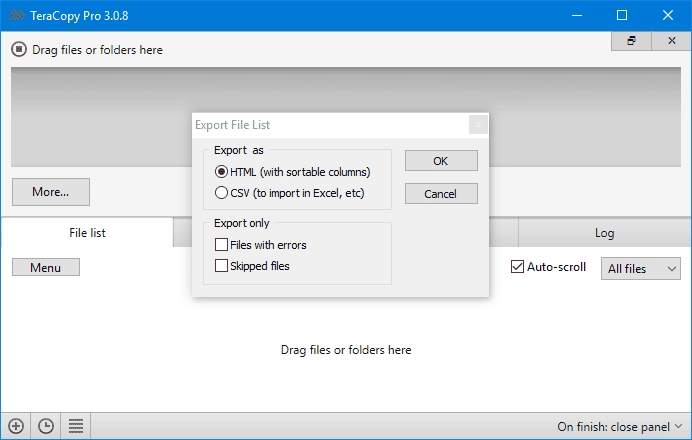Screen dimensions: 692x440
Task: Expand On finish: close panel dropdown
Action: point(620,426)
